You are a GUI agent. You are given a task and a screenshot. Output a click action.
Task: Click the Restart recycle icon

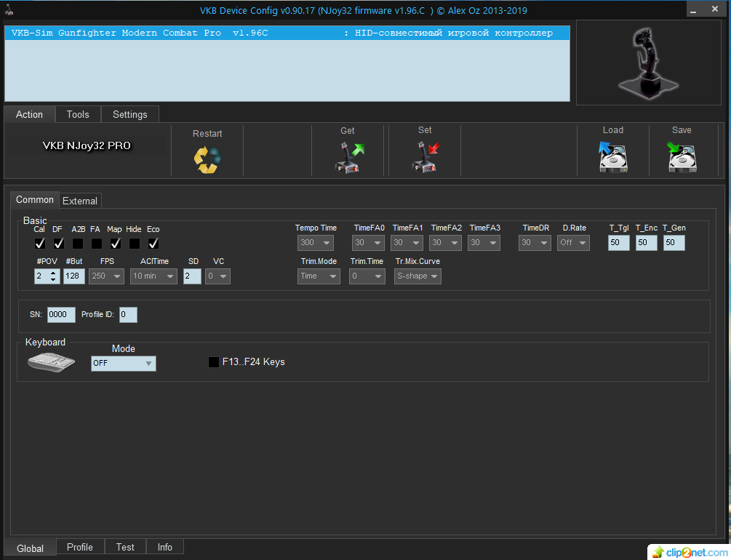pyautogui.click(x=207, y=160)
